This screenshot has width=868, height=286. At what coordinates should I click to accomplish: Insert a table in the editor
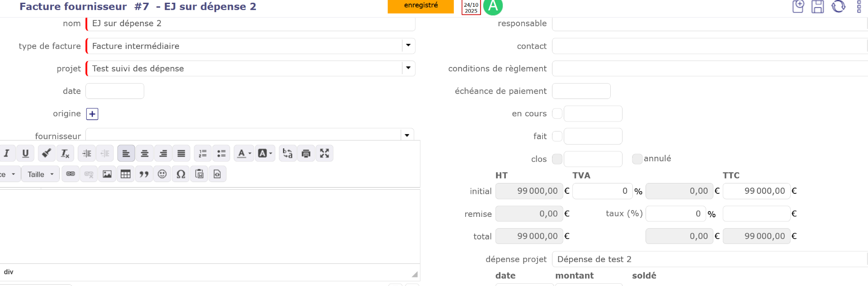coord(126,174)
